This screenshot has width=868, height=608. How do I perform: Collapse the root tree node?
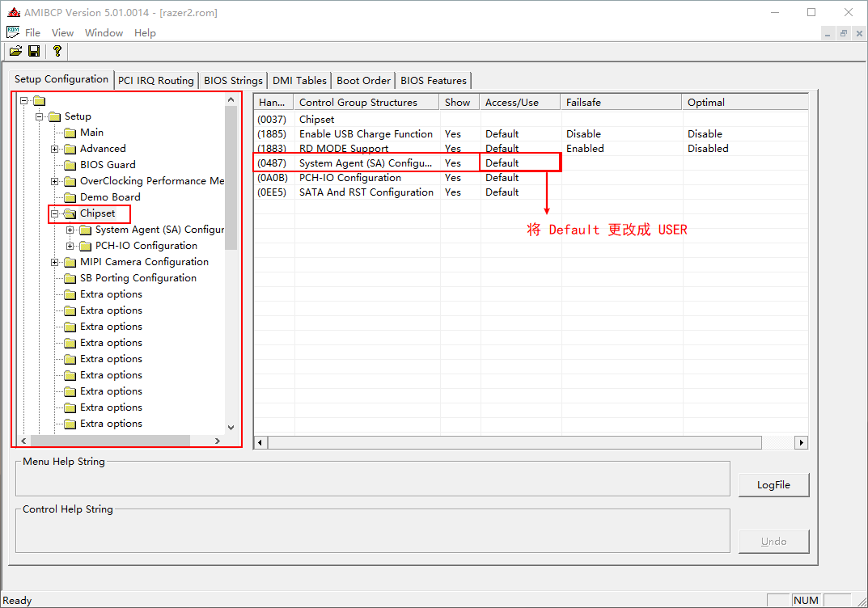[23, 101]
